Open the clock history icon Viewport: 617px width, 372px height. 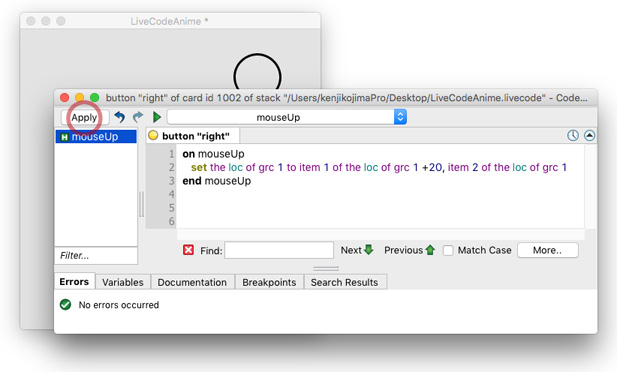coord(573,135)
